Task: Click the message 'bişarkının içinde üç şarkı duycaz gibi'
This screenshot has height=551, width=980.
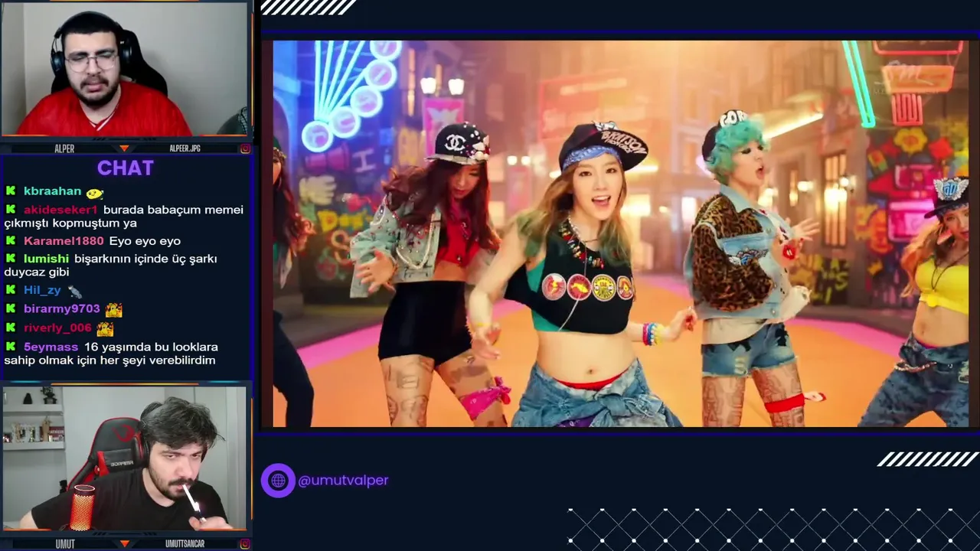Action: click(111, 266)
